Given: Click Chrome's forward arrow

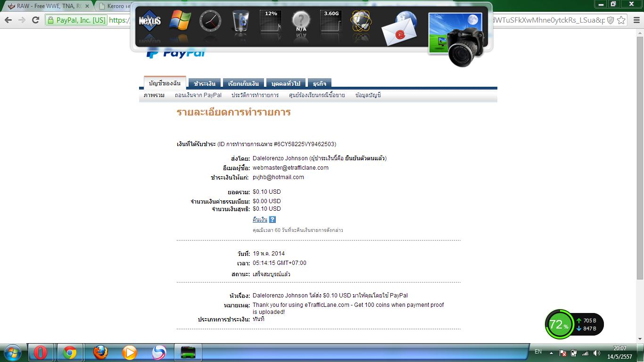Looking at the screenshot, I should click(x=22, y=20).
